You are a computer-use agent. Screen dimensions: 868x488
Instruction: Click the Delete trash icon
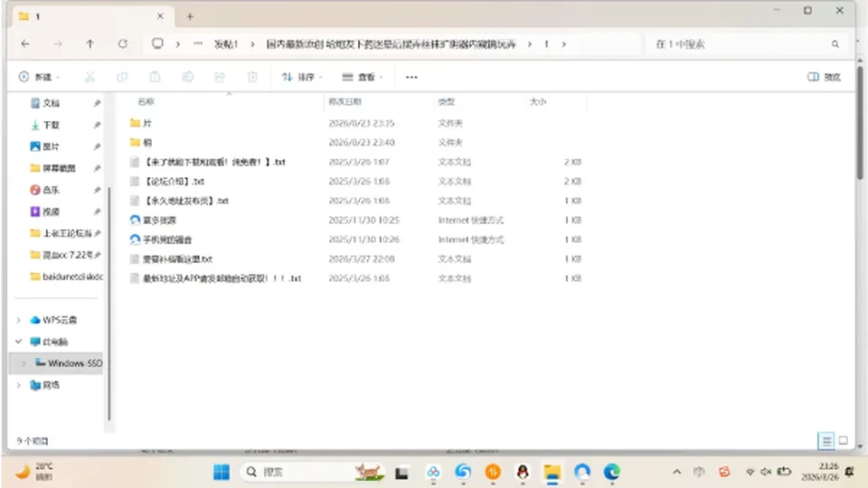click(252, 77)
